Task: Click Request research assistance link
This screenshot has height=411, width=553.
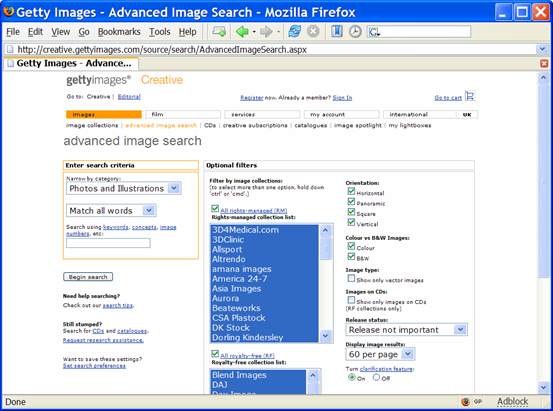Action: click(103, 340)
